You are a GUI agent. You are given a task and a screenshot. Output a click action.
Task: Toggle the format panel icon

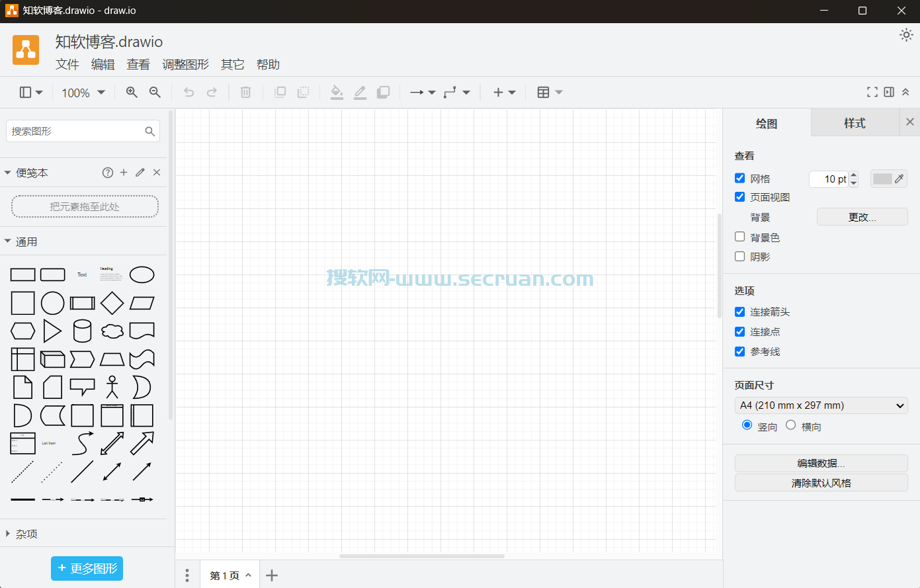tap(889, 92)
